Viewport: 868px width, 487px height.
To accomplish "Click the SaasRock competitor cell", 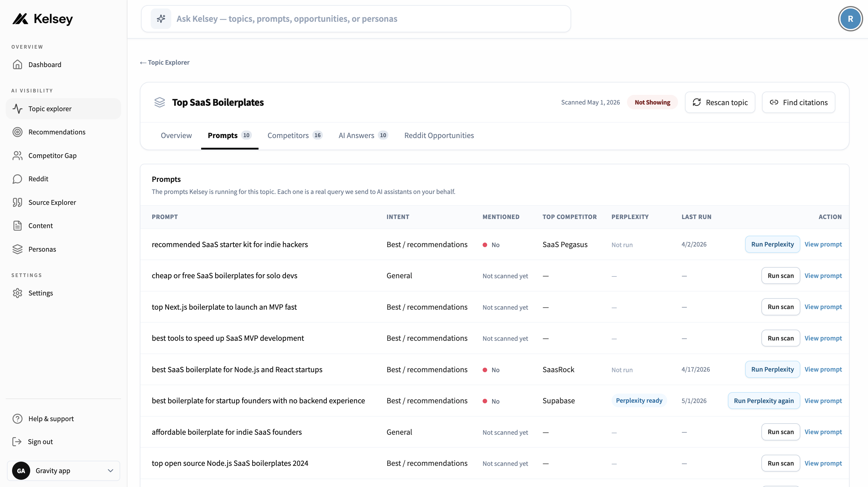I will click(x=558, y=369).
